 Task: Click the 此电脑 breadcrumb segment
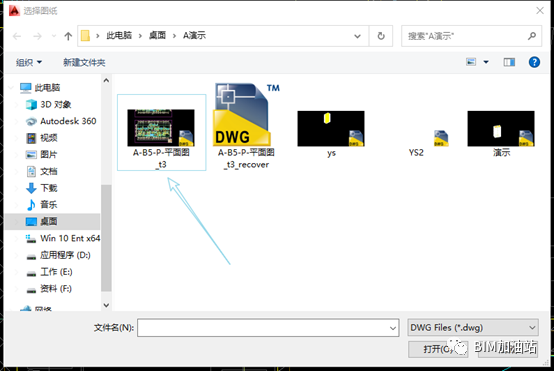(x=119, y=35)
